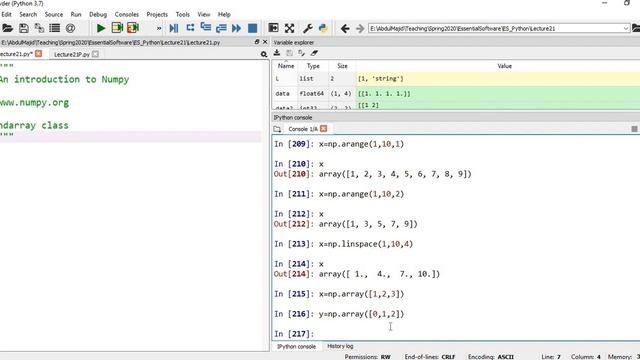Close the Lecture21P.py tab
This screenshot has height=360, width=640.
[95, 54]
